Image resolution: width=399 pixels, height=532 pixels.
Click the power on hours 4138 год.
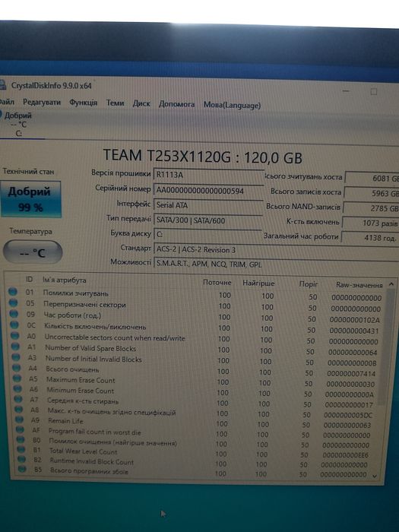(370, 237)
